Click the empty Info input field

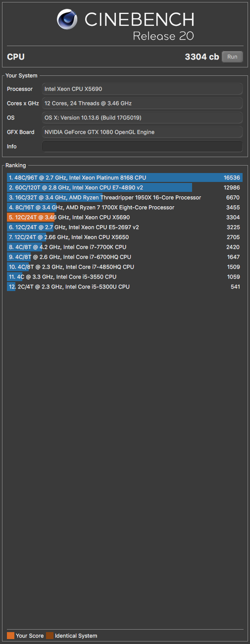(x=143, y=146)
